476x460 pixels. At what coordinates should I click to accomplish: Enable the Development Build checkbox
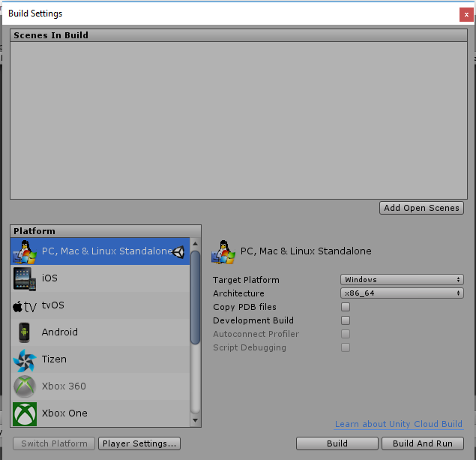[x=346, y=320]
